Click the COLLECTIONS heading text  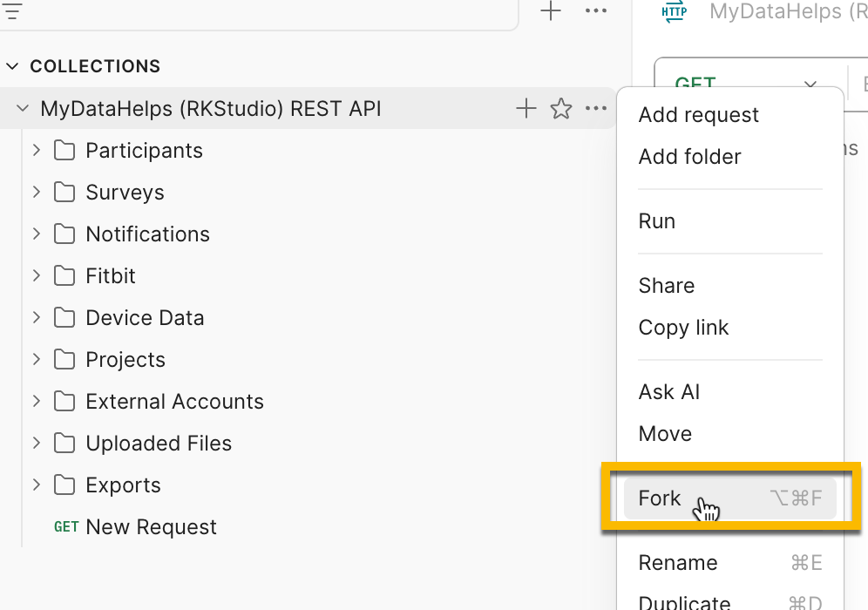(95, 66)
